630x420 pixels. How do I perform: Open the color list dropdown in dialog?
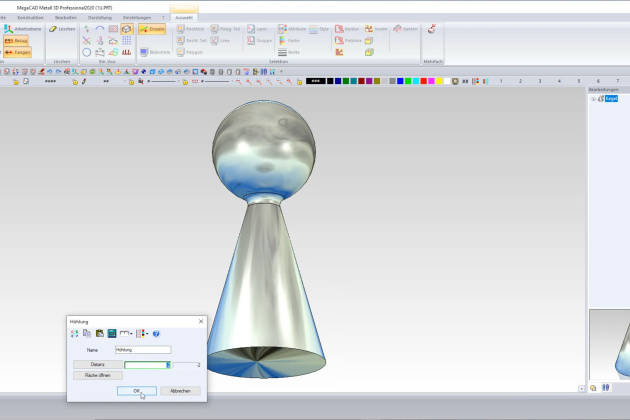142,333
